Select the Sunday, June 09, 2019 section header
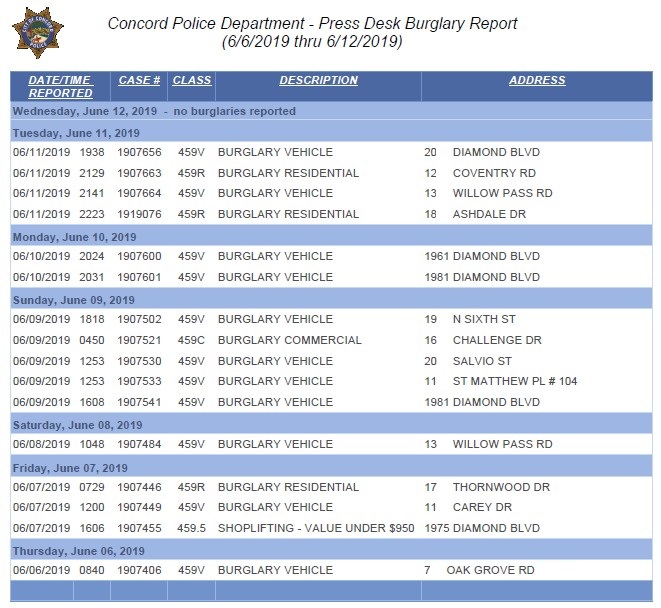The height and width of the screenshot is (608, 661). pyautogui.click(x=73, y=299)
